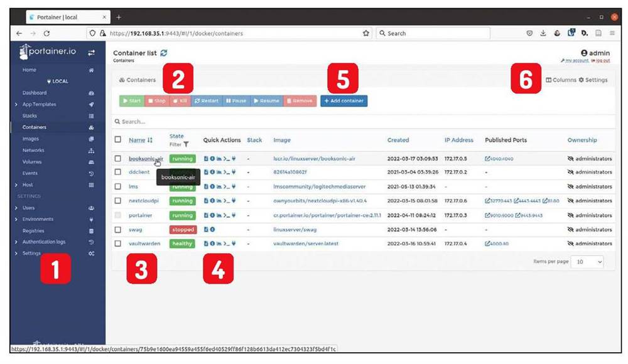628x364 pixels.
Task: Select the nextcloudpi checkbox
Action: click(118, 201)
